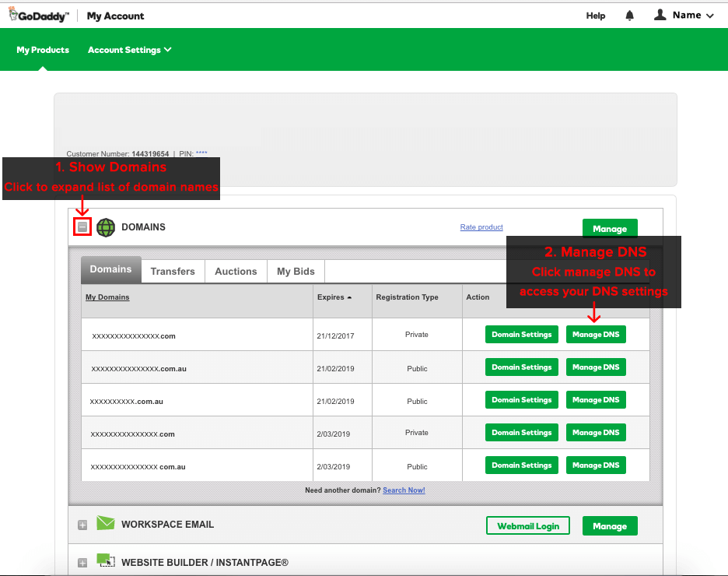
Task: Switch to the Transfers tab
Action: [x=173, y=271]
